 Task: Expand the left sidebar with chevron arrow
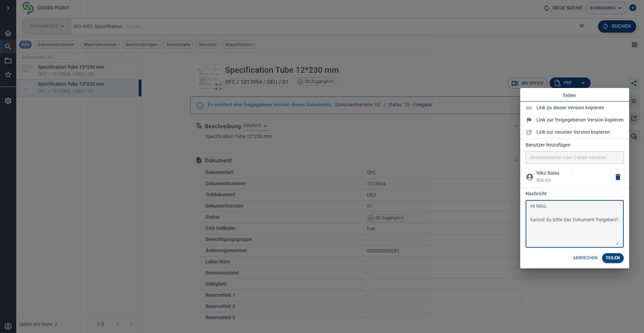click(8, 8)
